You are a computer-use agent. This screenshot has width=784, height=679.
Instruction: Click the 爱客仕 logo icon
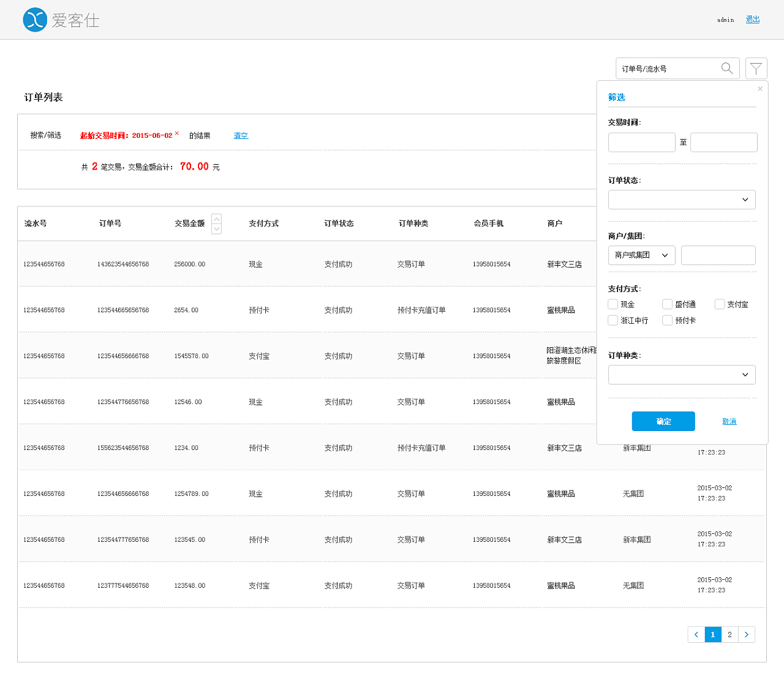[35, 19]
